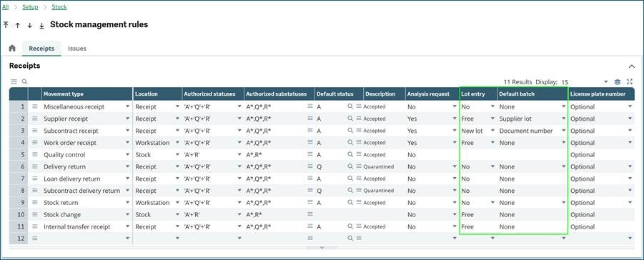This screenshot has height=260, width=644.
Task: Go to last record arrow icon
Action: (41, 26)
